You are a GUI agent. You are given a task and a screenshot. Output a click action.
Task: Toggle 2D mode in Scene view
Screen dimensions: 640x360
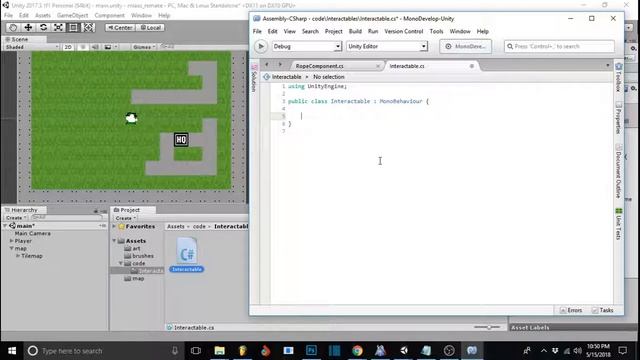tap(68, 47)
